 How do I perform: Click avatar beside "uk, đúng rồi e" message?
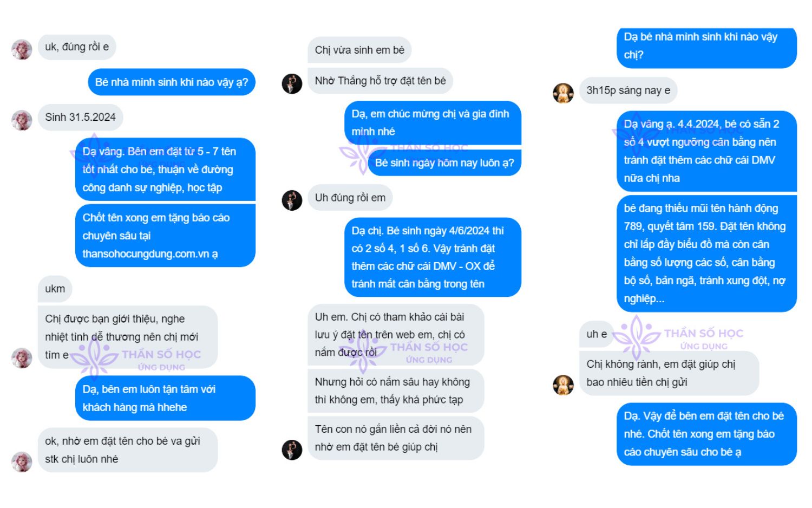(x=22, y=49)
